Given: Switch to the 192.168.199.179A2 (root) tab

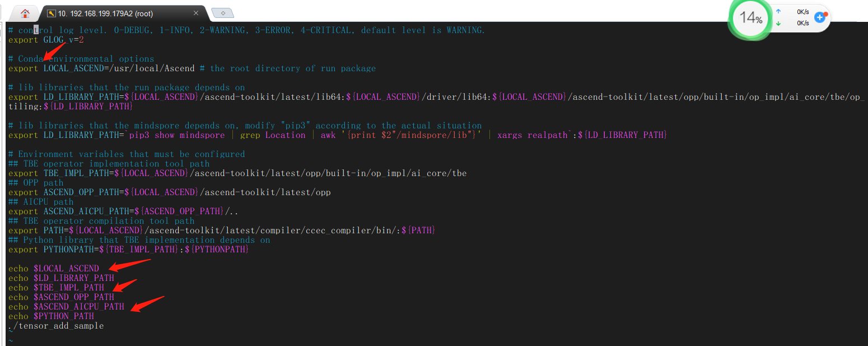Looking at the screenshot, I should pos(105,13).
